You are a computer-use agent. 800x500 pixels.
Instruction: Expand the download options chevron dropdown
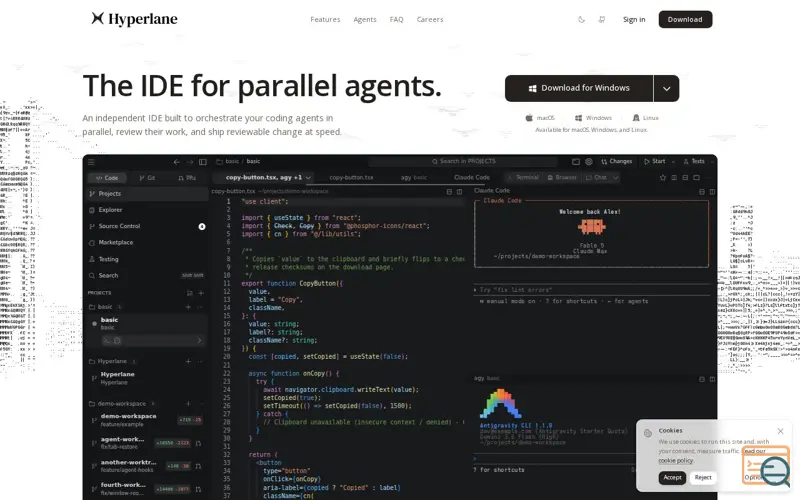666,88
